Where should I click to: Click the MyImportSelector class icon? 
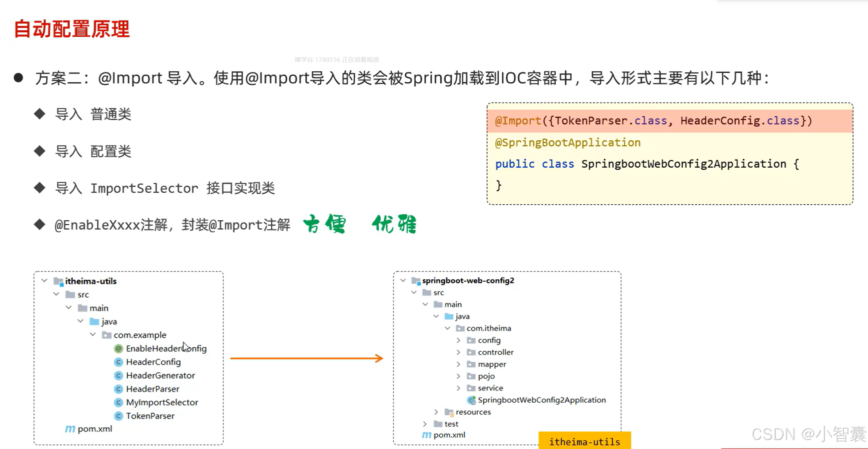point(119,403)
